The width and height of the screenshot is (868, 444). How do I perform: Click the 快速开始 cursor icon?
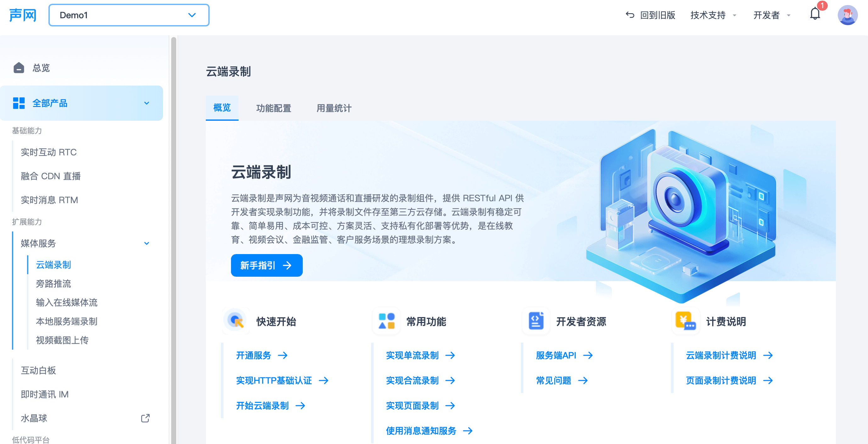click(x=236, y=320)
